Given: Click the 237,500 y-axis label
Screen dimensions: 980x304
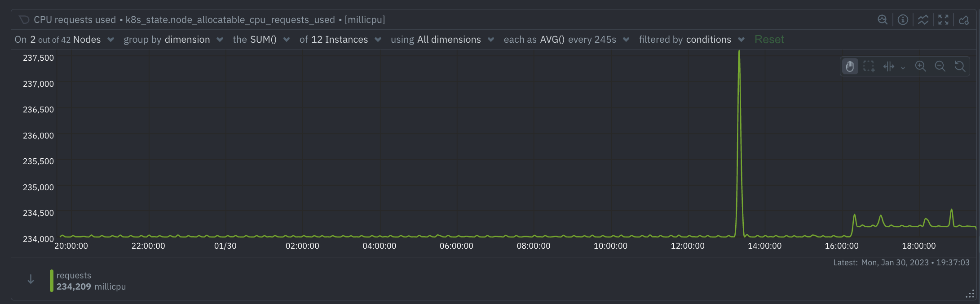Looking at the screenshot, I should [x=38, y=58].
